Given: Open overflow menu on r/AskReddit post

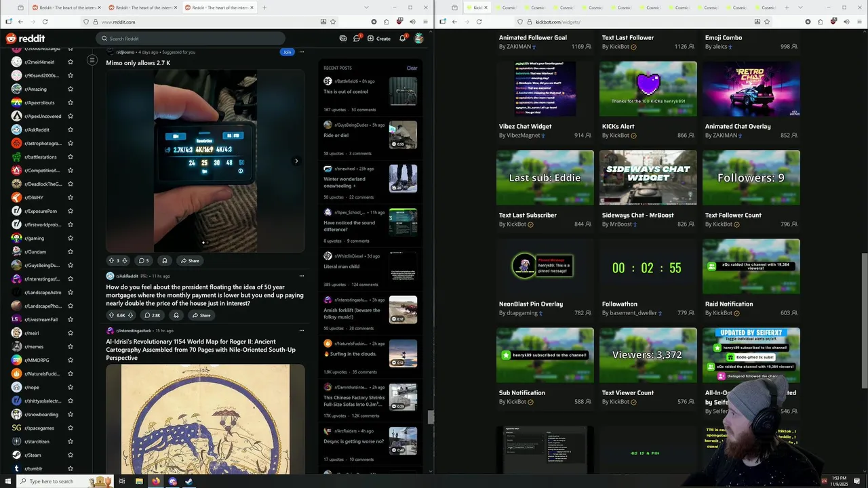Looking at the screenshot, I should (302, 276).
